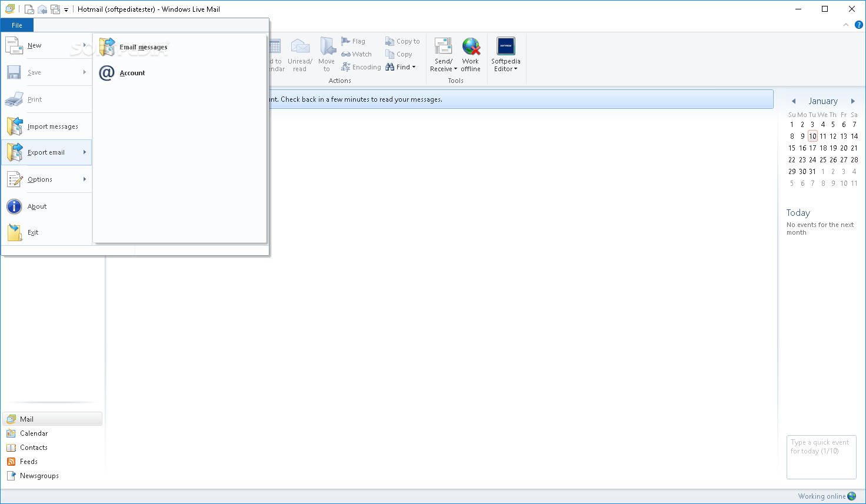Click the Softpedia Editor account icon

coord(506,46)
